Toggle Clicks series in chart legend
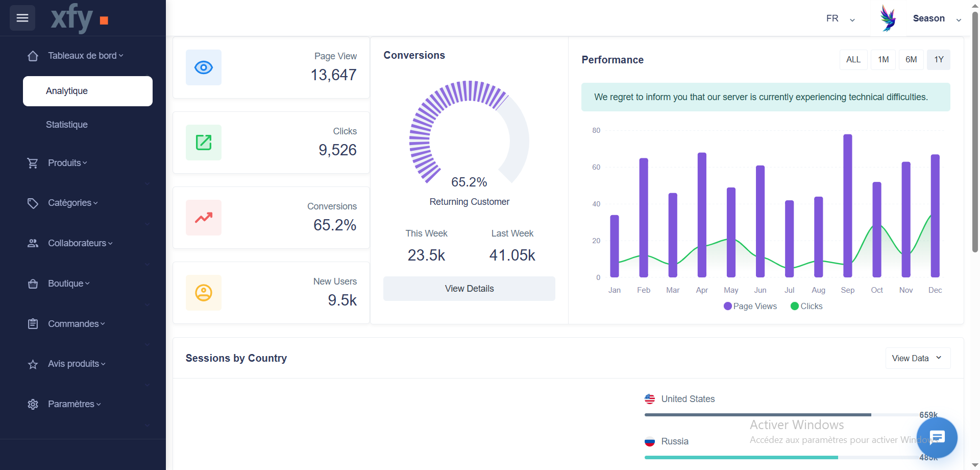The height and width of the screenshot is (470, 980). 806,306
